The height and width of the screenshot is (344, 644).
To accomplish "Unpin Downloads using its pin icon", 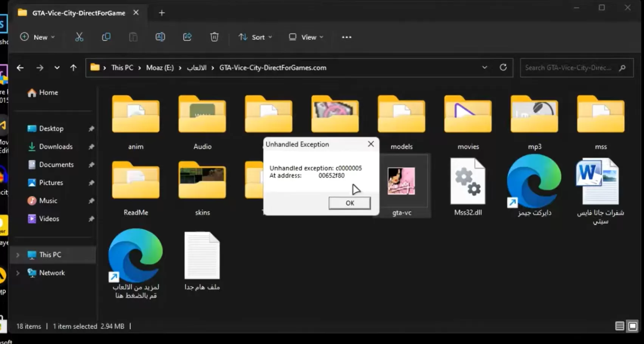I will [x=91, y=147].
